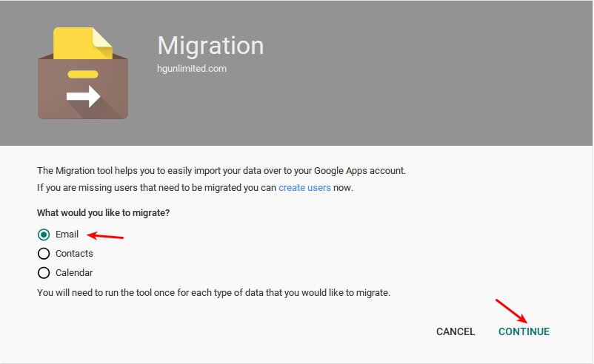Click the note about running the tool once
The width and height of the screenshot is (594, 364).
(x=213, y=293)
